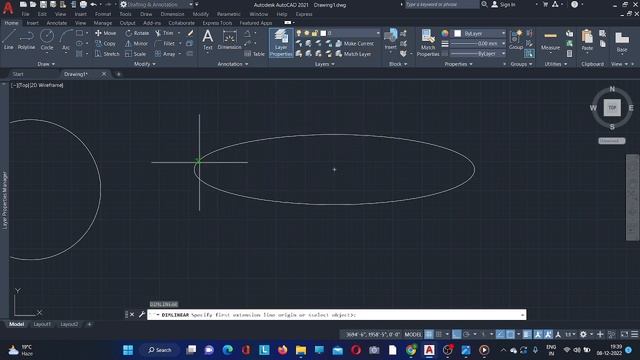Select the Arc tool

pyautogui.click(x=66, y=40)
